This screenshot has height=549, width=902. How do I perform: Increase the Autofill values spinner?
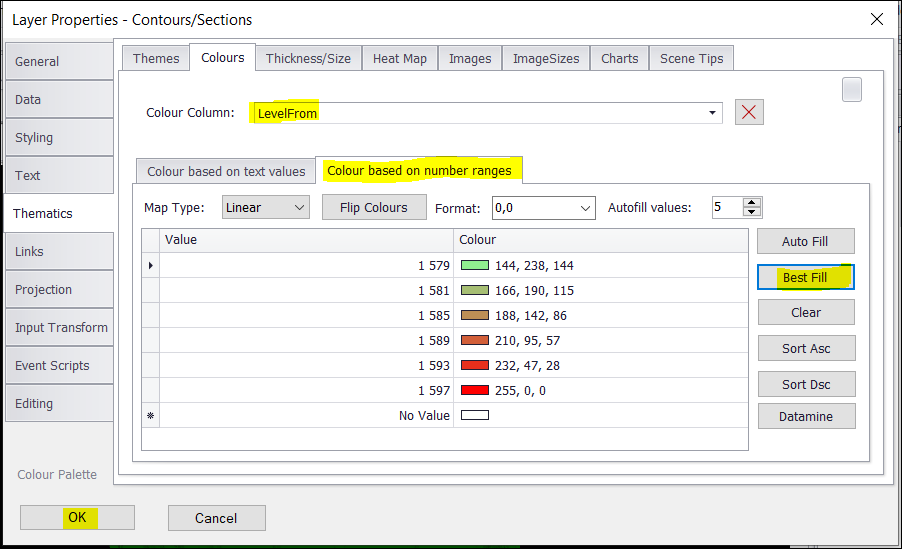tap(753, 203)
